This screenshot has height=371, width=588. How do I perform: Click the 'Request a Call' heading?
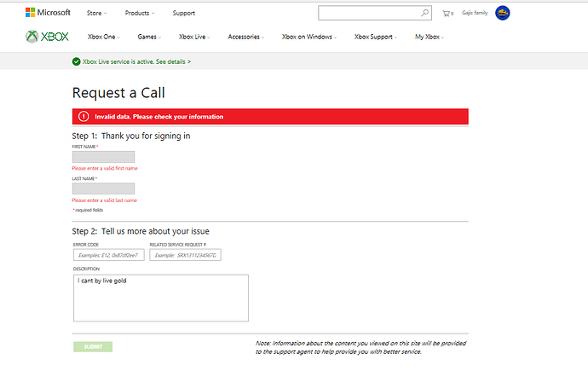click(118, 93)
